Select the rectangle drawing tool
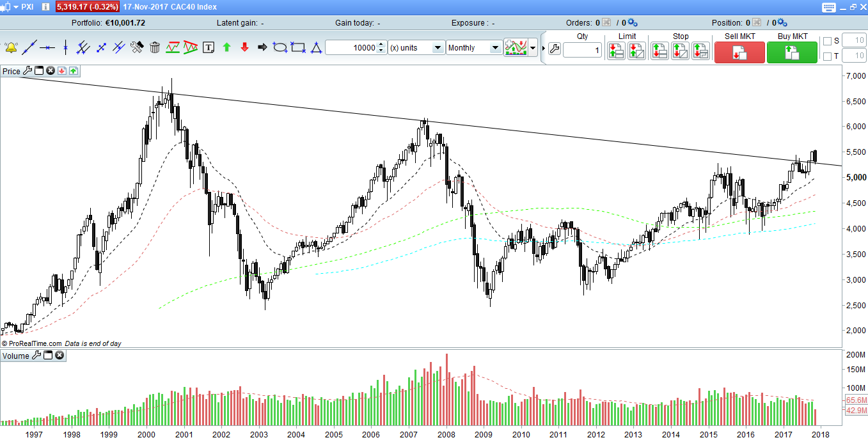868x440 pixels. point(297,47)
